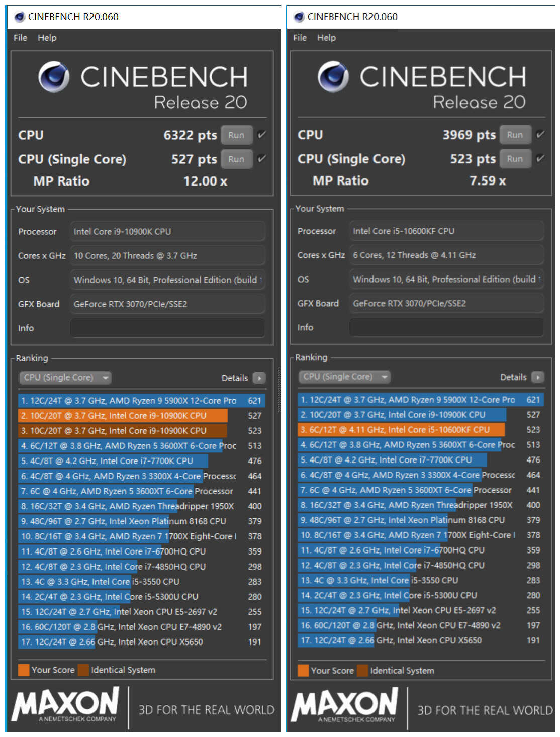Select i5-5300U ranking row in i5-10600KF window
The width and height of the screenshot is (560, 737).
tap(421, 596)
